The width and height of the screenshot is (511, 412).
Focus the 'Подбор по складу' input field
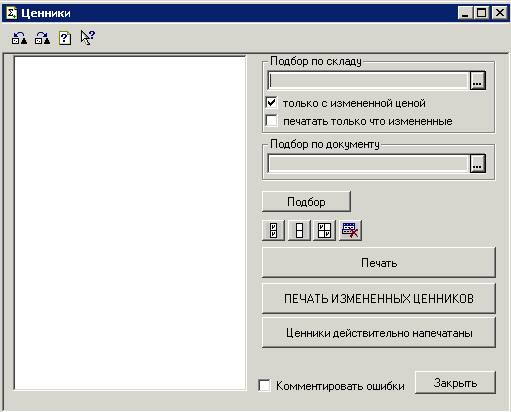(368, 80)
